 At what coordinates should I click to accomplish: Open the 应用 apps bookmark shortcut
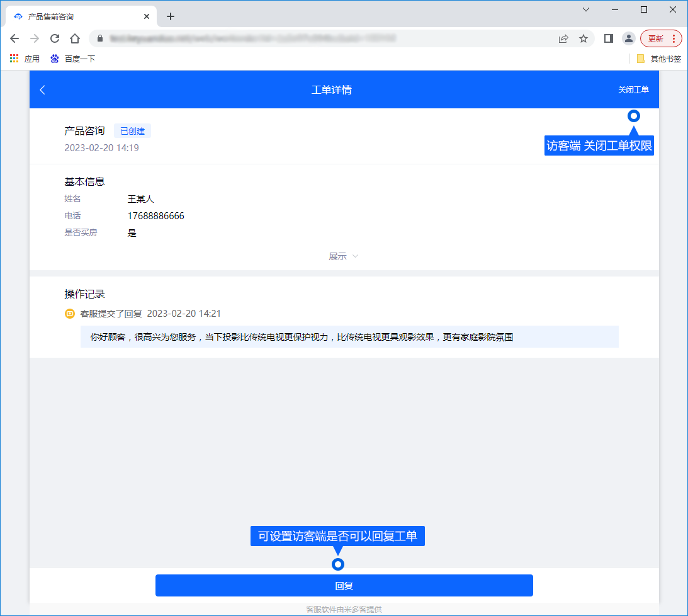coord(25,59)
